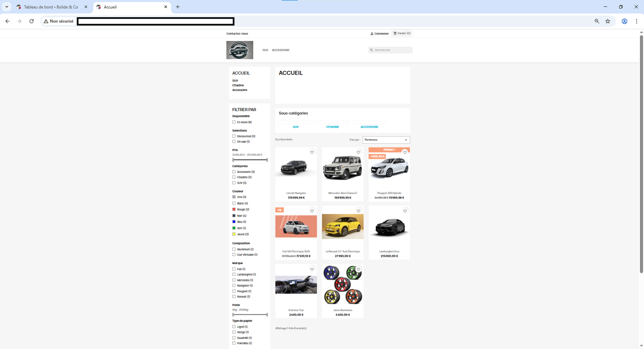Favorite the Intérieur Cuir product heart

coord(312,269)
